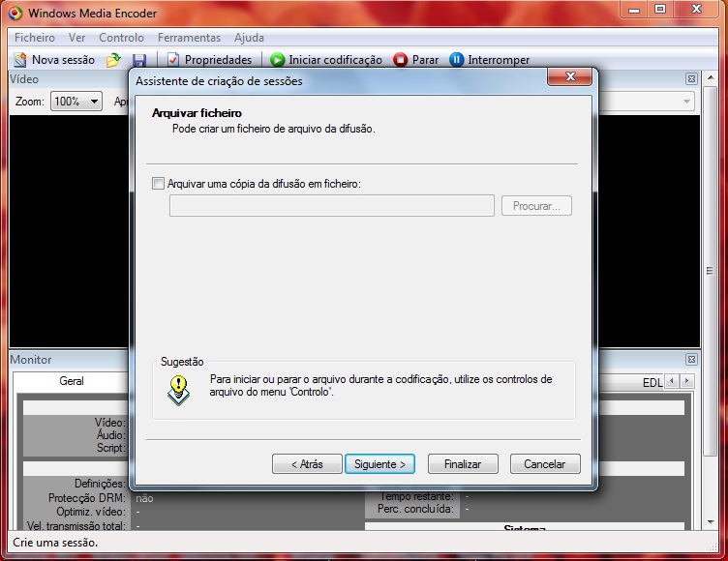Click the red Parar stop icon
Image resolution: width=728 pixels, height=561 pixels.
(x=400, y=60)
